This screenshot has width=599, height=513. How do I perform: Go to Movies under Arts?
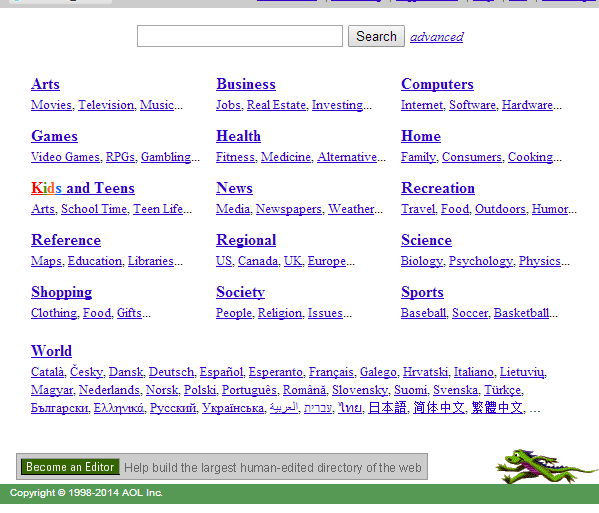52,105
